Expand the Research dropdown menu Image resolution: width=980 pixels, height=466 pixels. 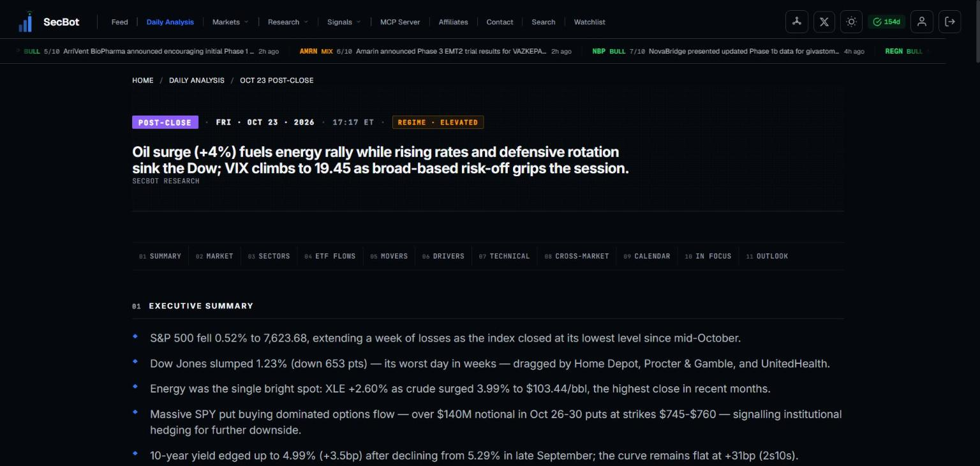[288, 22]
